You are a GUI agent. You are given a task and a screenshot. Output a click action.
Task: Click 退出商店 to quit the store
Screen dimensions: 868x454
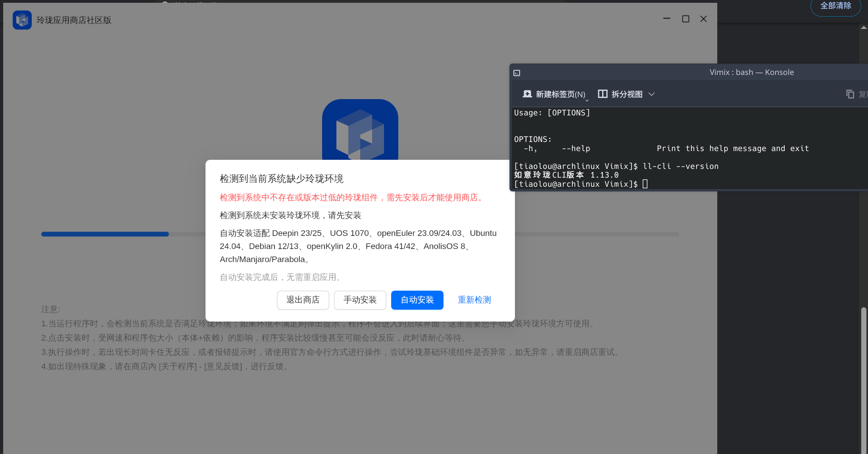(303, 300)
